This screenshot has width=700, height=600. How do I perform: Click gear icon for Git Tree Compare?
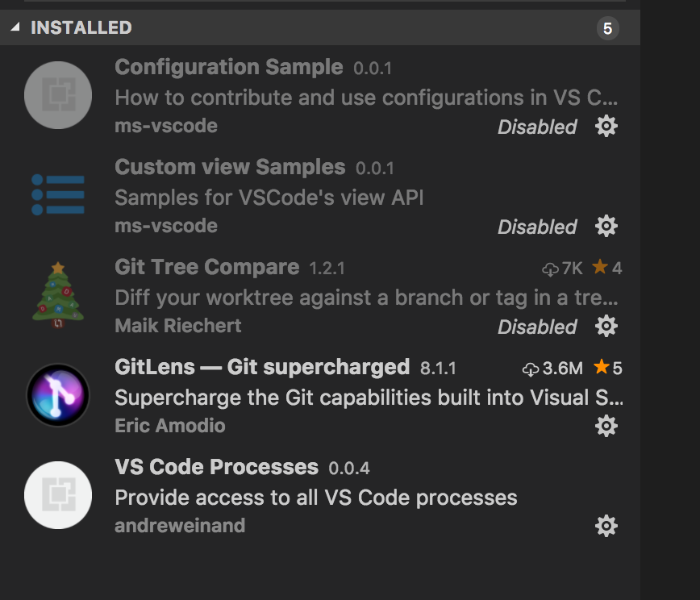[606, 327]
